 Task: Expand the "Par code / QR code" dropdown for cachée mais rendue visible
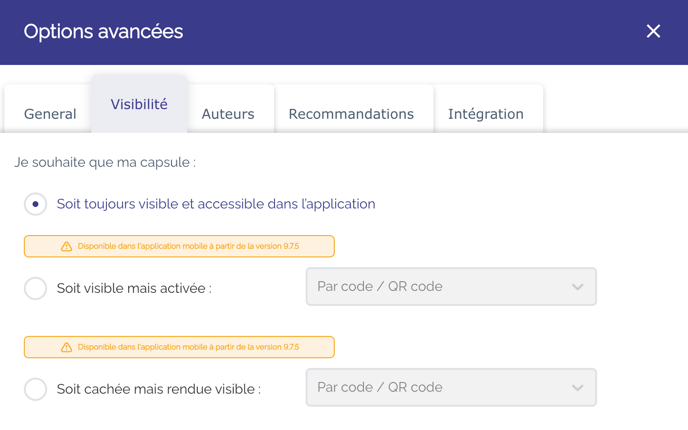(x=450, y=388)
